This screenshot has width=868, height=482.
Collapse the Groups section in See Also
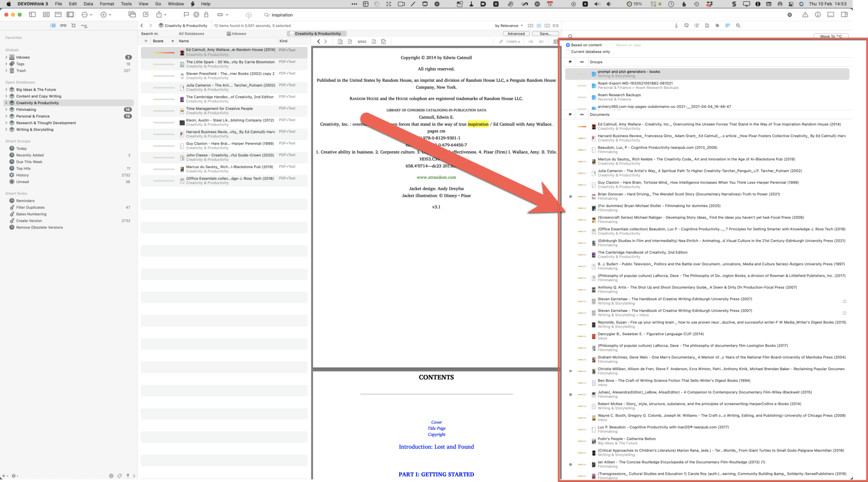point(581,62)
